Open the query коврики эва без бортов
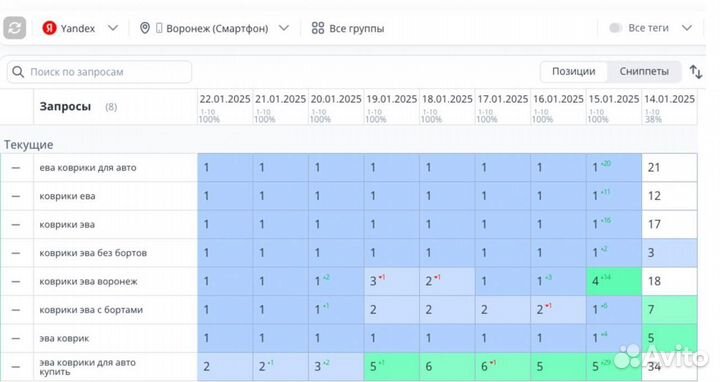This screenshot has width=720, height=382. pos(93,253)
